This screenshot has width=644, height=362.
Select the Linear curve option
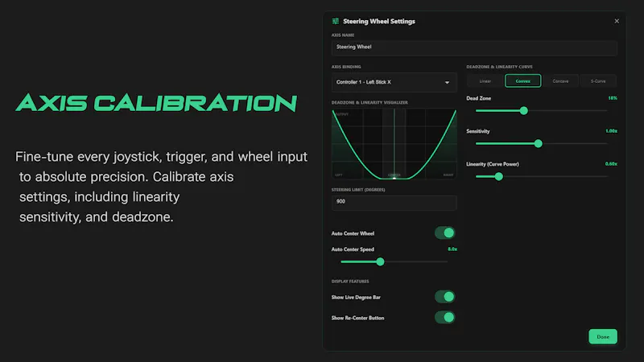(x=485, y=81)
